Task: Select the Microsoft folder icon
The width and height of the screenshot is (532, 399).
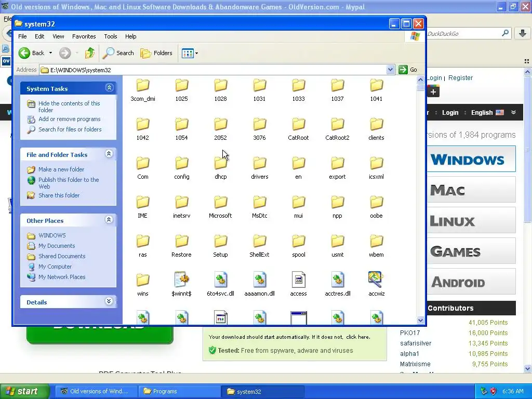Action: click(220, 202)
